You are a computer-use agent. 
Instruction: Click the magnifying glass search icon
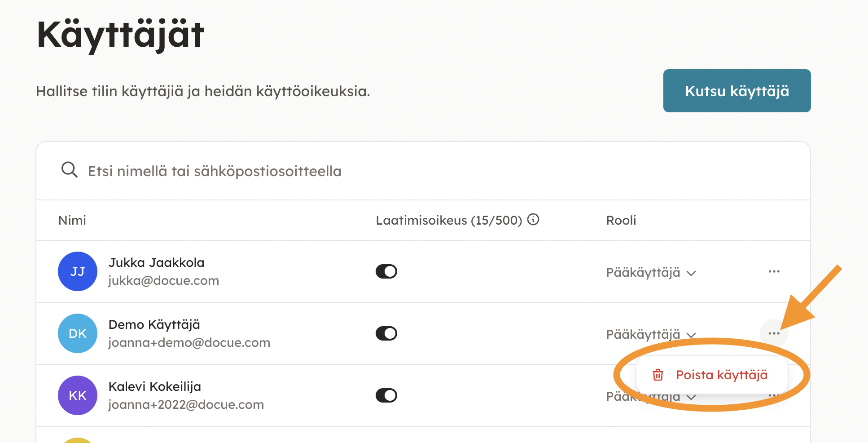pyautogui.click(x=70, y=170)
